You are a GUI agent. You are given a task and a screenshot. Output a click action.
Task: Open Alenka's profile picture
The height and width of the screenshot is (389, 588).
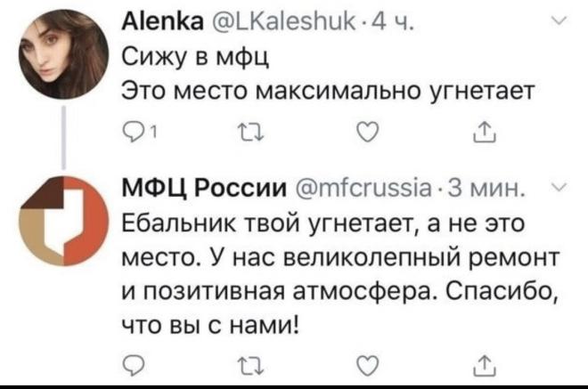[63, 54]
